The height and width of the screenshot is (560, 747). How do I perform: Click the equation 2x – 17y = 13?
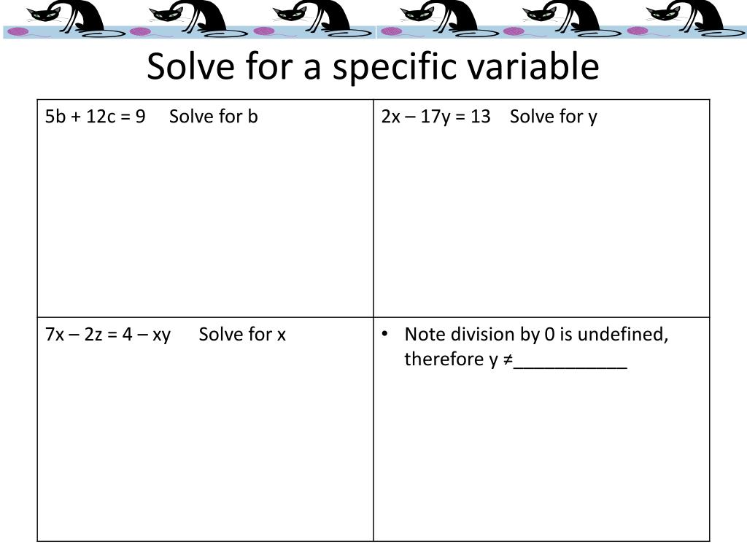coord(436,117)
